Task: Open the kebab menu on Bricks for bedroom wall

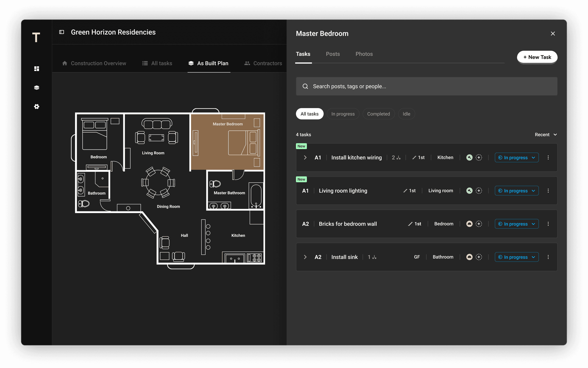Action: 548,224
